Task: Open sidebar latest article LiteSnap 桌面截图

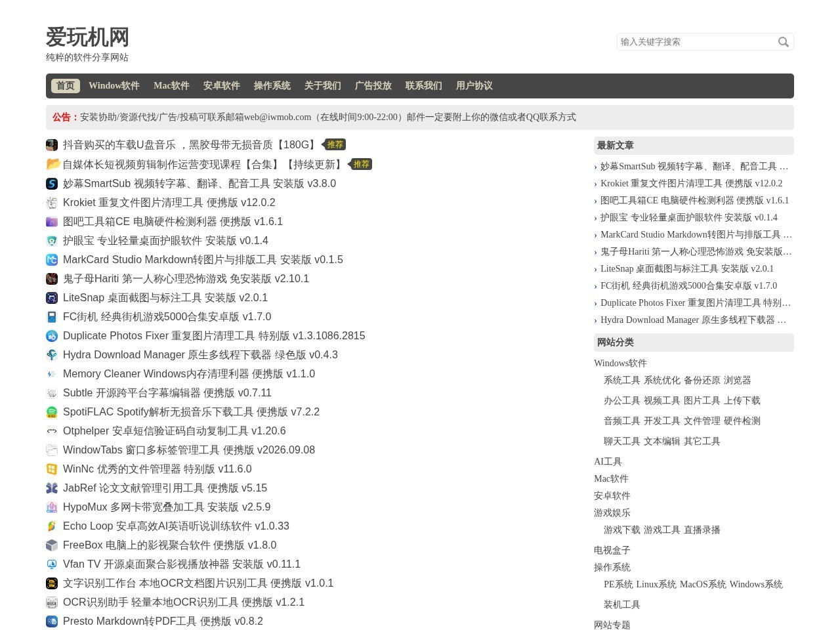Action: point(687,269)
